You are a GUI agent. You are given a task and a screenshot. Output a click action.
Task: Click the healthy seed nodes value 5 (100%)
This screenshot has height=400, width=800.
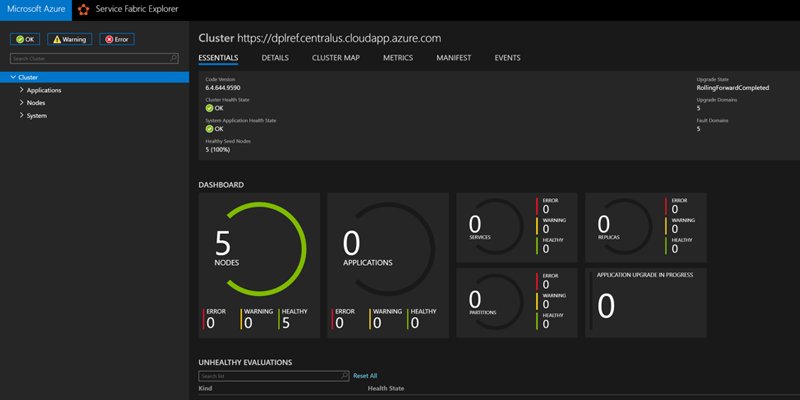(x=218, y=149)
